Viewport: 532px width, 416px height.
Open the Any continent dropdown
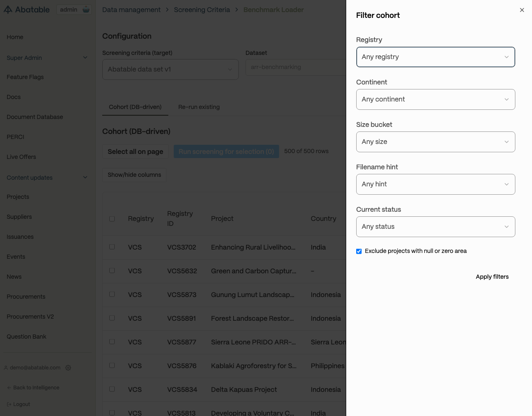point(436,99)
